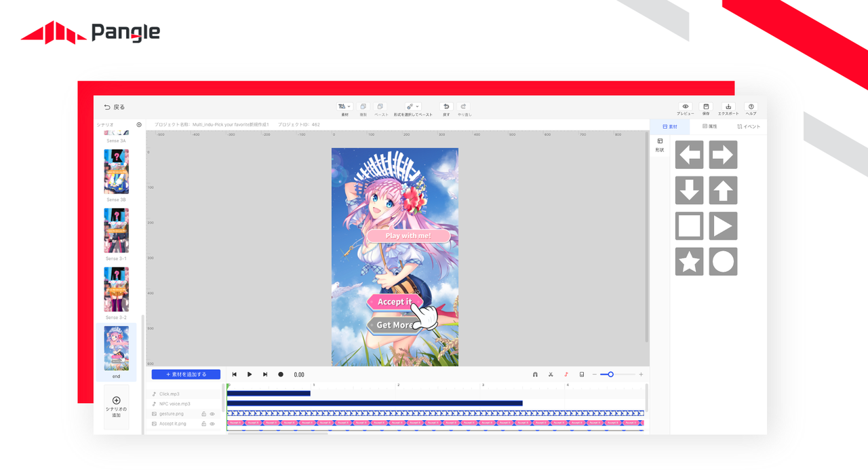Screen dimensions: 868x473
Task: Insert the left arrow shape
Action: tap(689, 155)
